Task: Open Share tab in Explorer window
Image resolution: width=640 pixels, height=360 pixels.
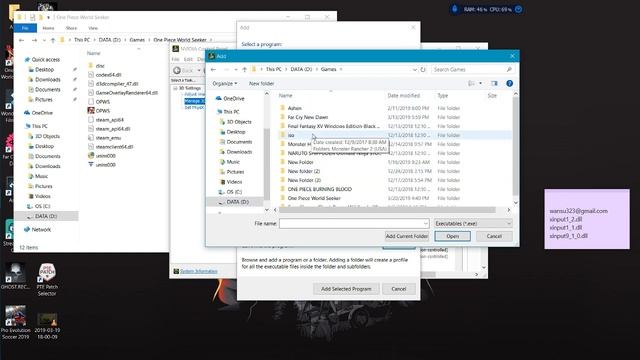Action: (71, 28)
